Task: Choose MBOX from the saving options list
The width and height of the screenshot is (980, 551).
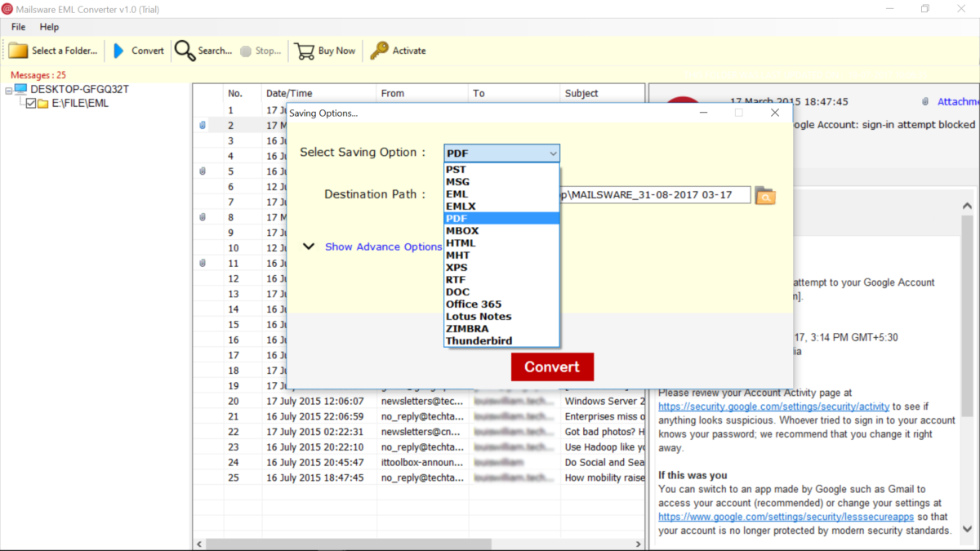Action: [x=462, y=231]
